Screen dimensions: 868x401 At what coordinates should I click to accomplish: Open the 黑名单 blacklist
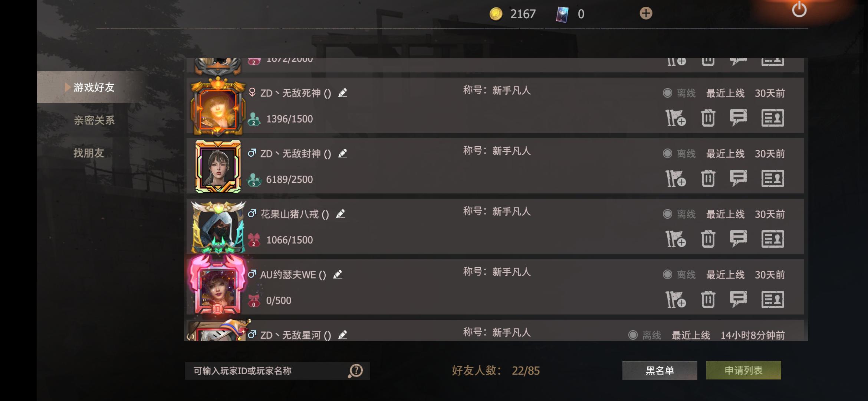point(660,371)
